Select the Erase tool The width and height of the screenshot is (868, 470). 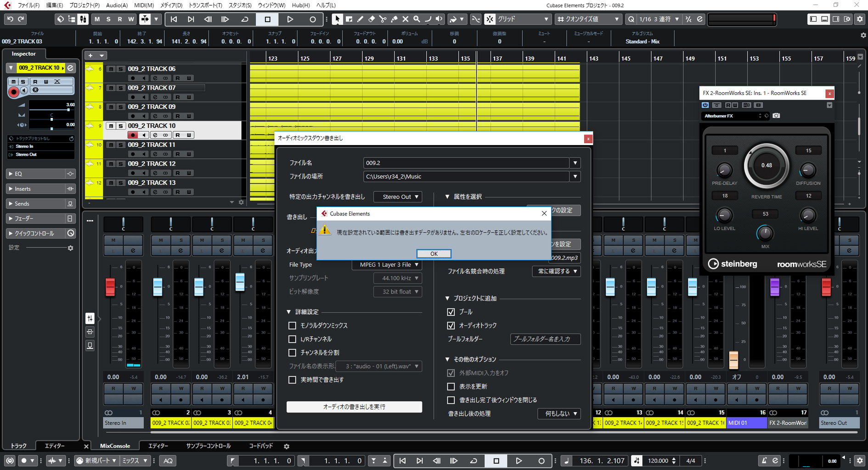(x=372, y=19)
